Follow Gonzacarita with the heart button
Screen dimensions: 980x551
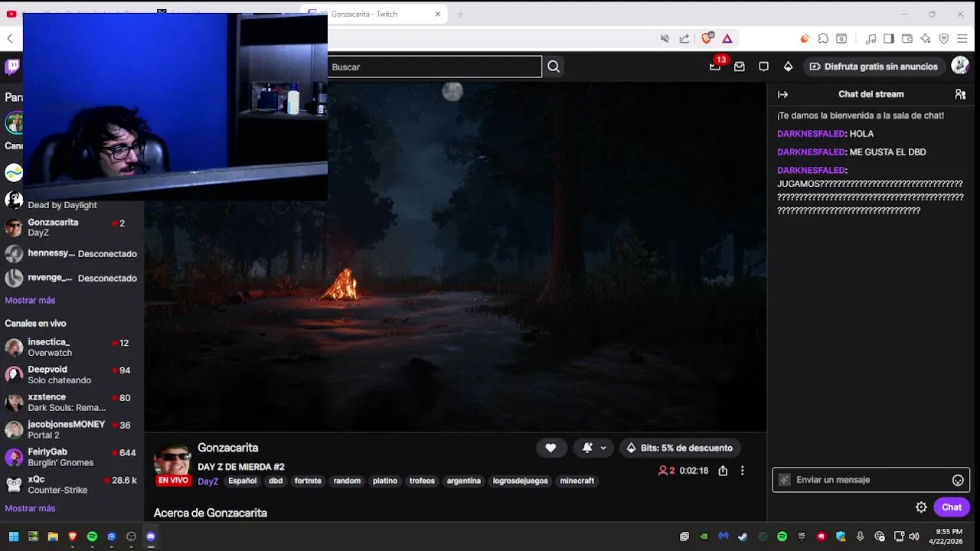[550, 448]
